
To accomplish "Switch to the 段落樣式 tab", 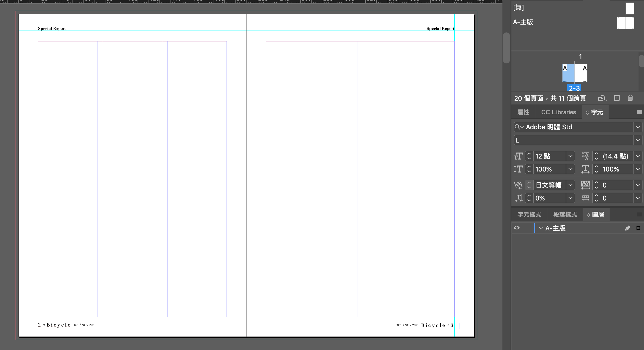I will pyautogui.click(x=565, y=214).
